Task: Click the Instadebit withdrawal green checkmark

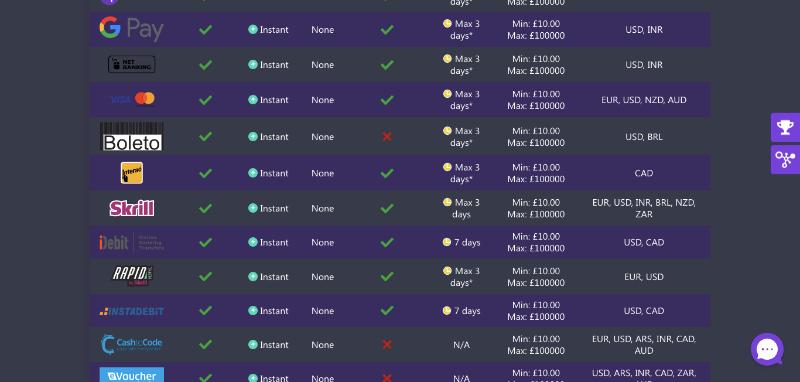Action: [387, 310]
